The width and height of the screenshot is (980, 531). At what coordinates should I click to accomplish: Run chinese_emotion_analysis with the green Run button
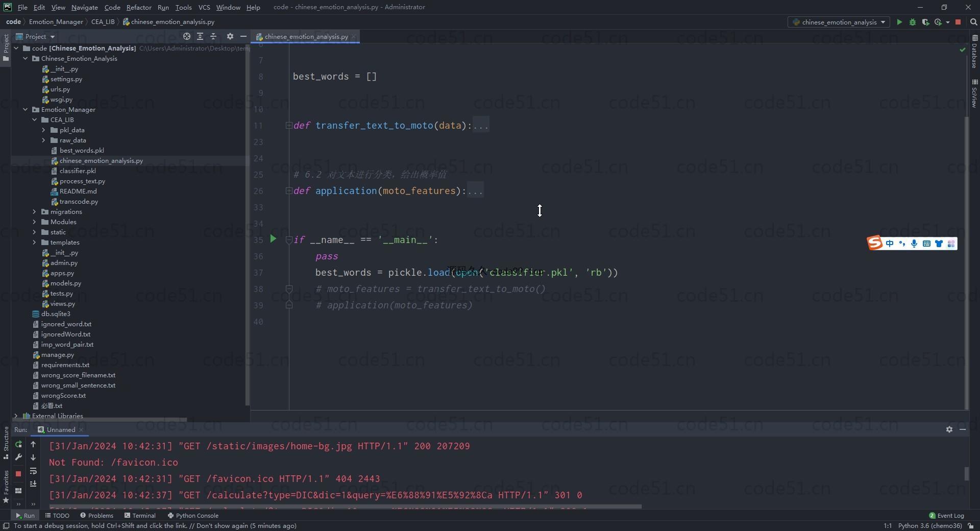click(899, 22)
